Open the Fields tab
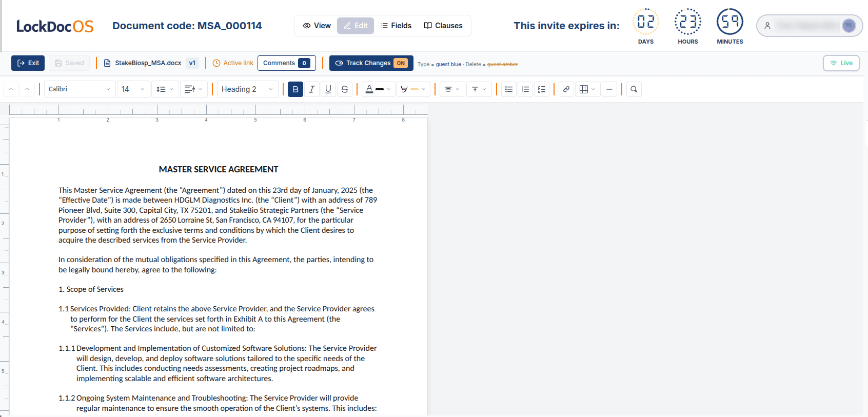This screenshot has height=417, width=868. [x=397, y=26]
